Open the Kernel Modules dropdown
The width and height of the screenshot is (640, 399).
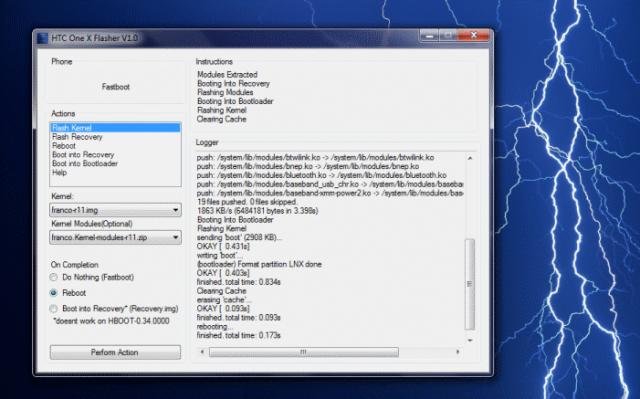coord(116,237)
